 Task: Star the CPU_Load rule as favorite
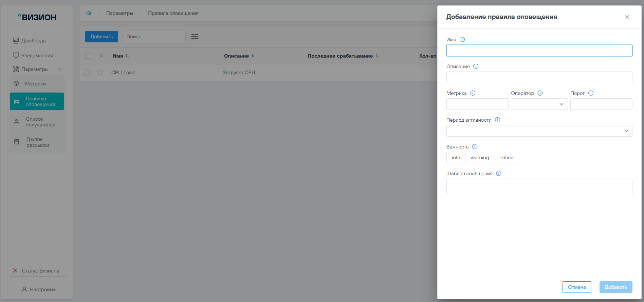click(x=100, y=73)
